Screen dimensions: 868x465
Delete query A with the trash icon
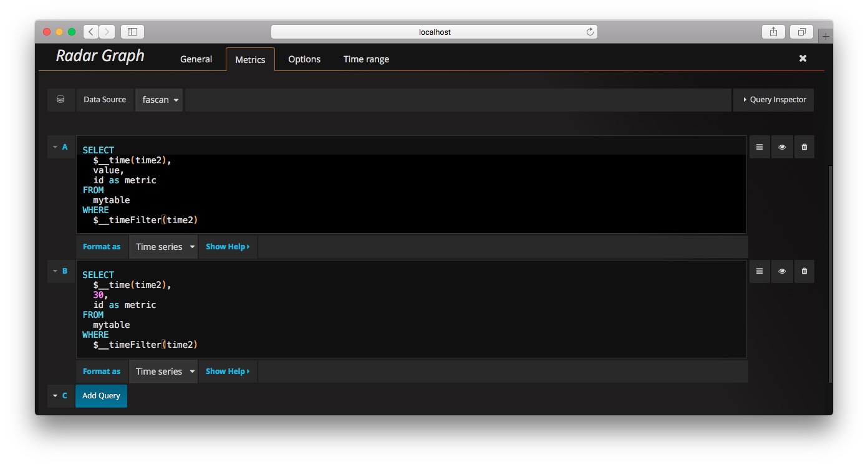pos(804,147)
